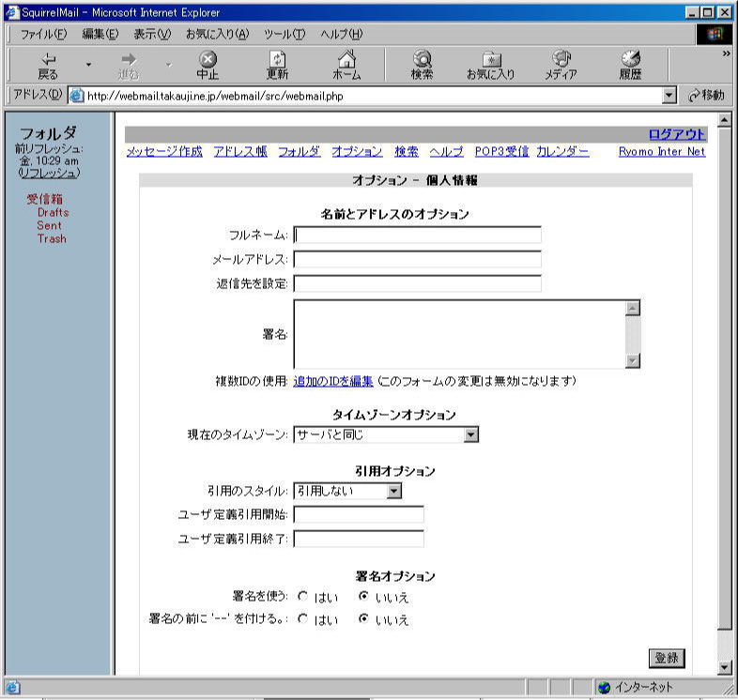Open the お気に入り(A) menu
The image size is (738, 700).
point(217,34)
